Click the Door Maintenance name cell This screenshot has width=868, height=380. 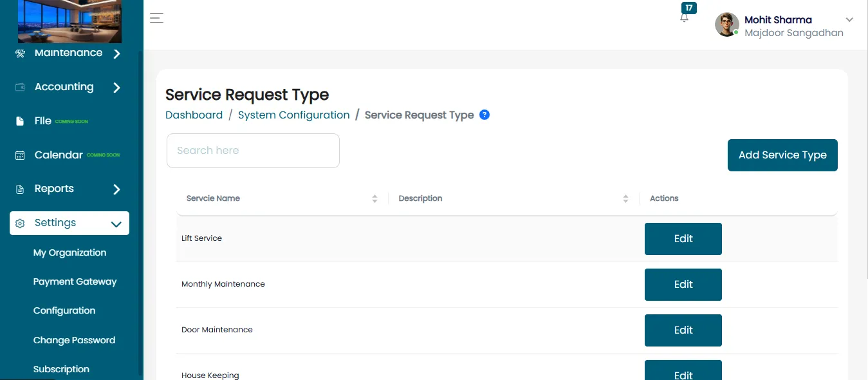click(x=217, y=330)
